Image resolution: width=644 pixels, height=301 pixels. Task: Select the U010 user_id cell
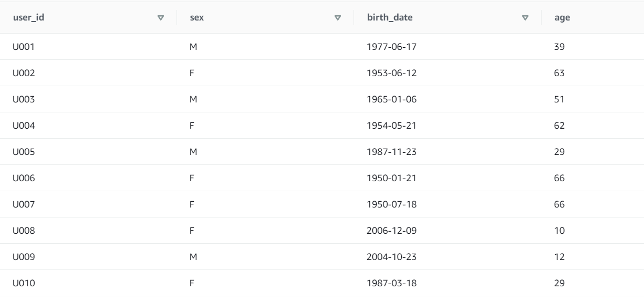[24, 283]
